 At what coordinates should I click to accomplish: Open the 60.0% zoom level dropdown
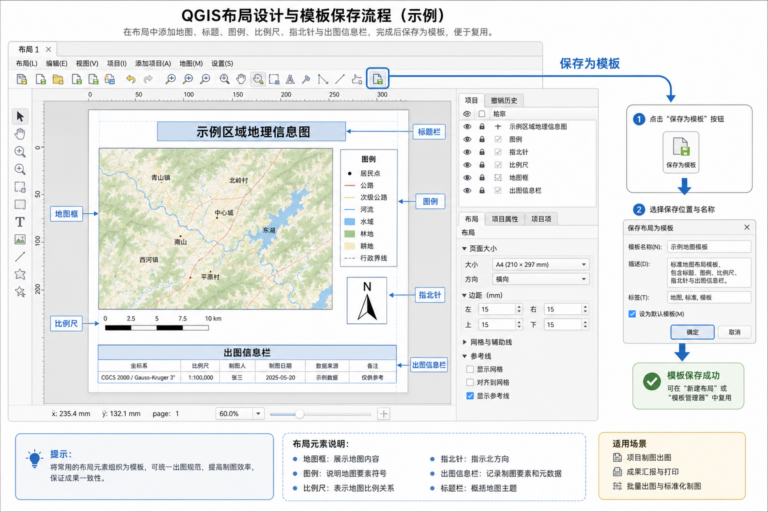(240, 414)
